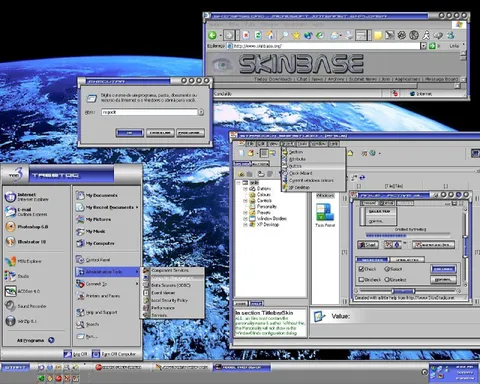Click Turn Off Computer in the start menu

click(x=114, y=354)
